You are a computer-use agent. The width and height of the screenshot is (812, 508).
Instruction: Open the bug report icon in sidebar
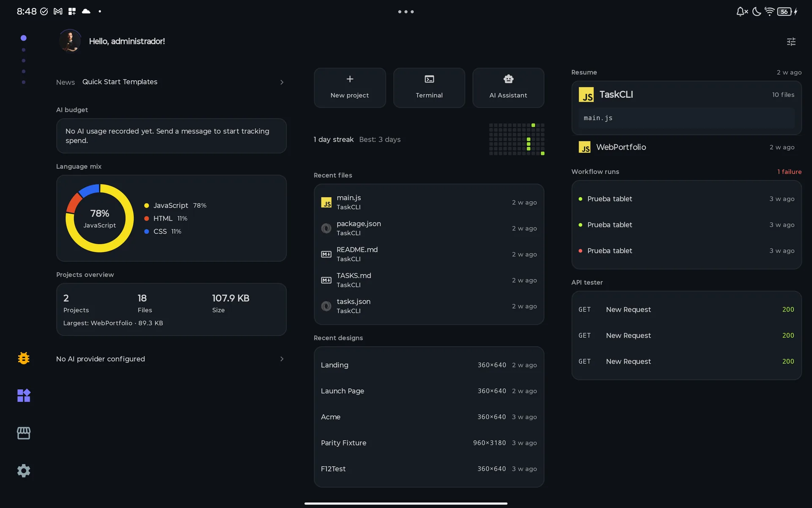pos(24,358)
